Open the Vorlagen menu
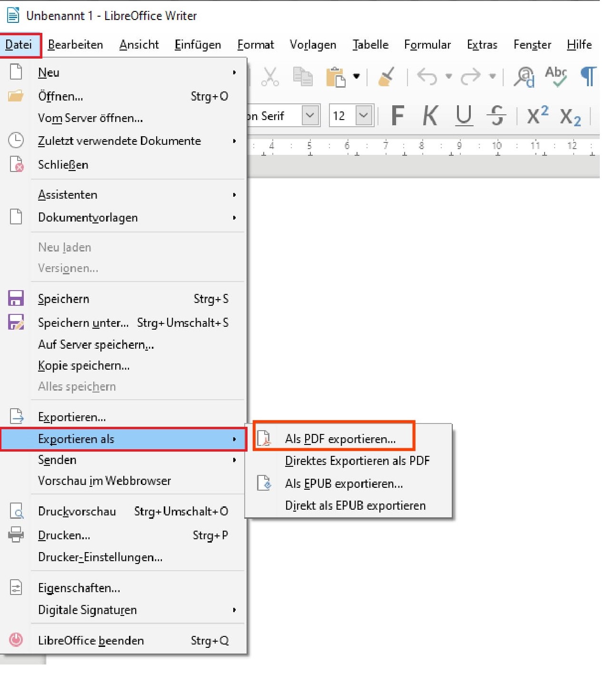This screenshot has width=616, height=675. click(313, 45)
